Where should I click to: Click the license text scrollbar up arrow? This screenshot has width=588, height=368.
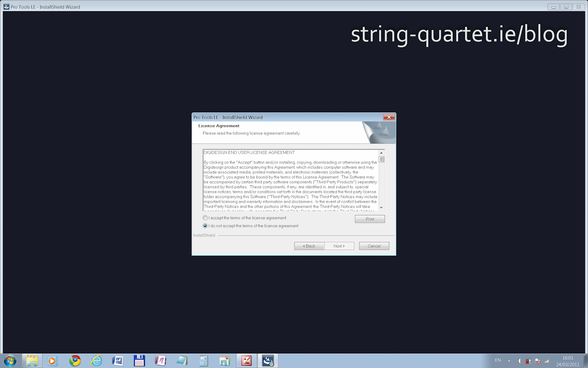tap(381, 153)
